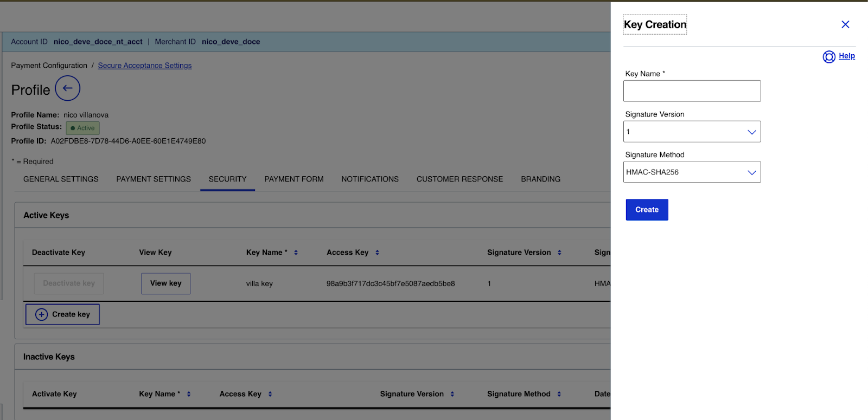The image size is (868, 420).
Task: Expand the Signature Method dropdown
Action: (x=692, y=172)
